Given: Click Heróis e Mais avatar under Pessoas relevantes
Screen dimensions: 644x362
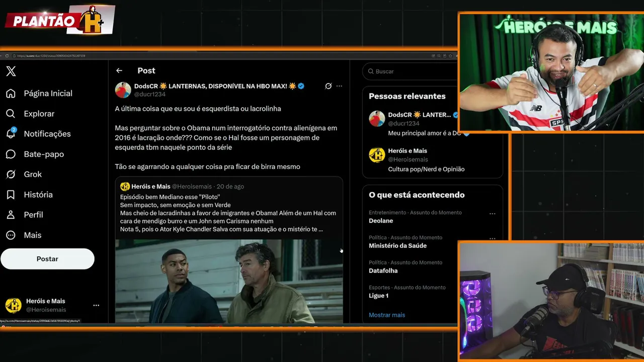Looking at the screenshot, I should click(377, 155).
